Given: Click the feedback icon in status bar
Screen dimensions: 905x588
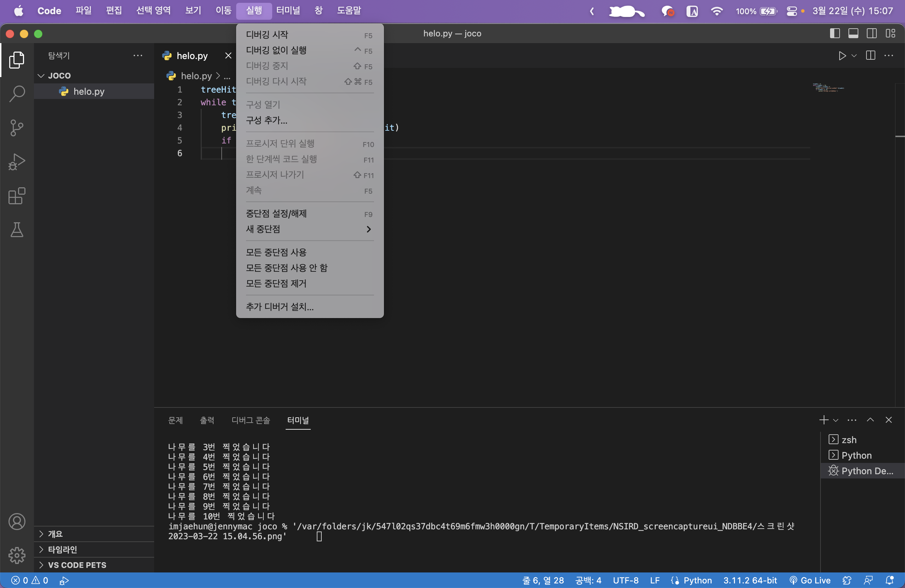Looking at the screenshot, I should pyautogui.click(x=868, y=580).
